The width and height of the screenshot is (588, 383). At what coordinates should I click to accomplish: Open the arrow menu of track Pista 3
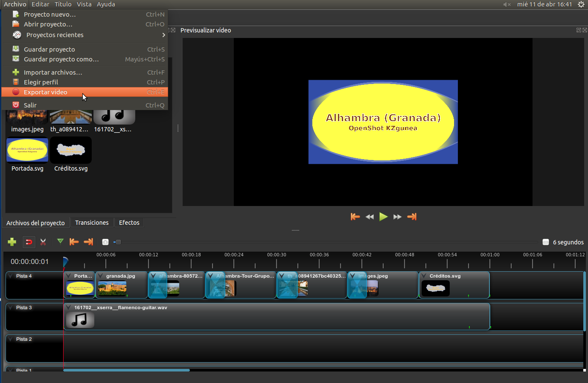click(11, 308)
